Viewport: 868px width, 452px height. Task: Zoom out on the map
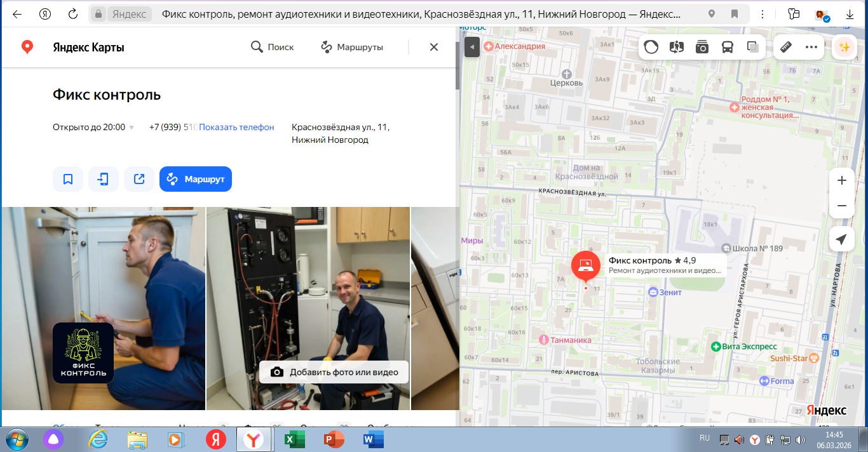[x=842, y=206]
